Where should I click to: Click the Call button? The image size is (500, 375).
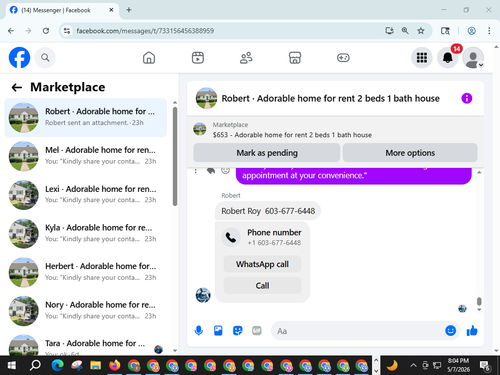[x=262, y=286]
